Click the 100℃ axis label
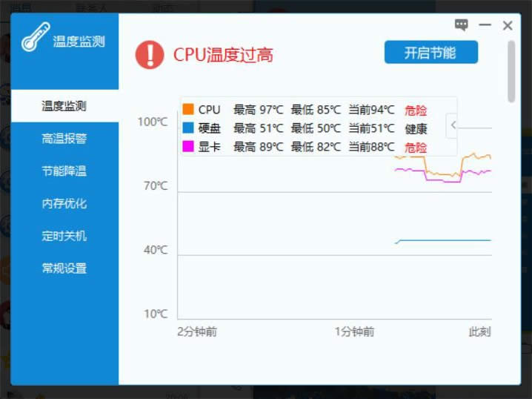Screen dimensions: 532x399 [153, 122]
